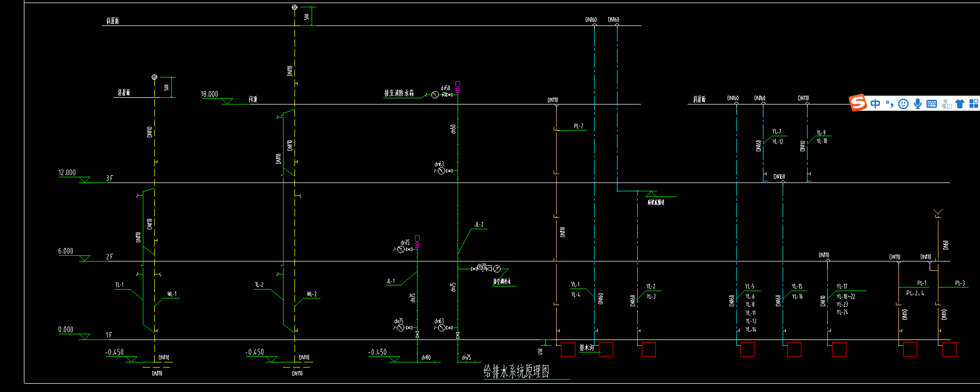The image size is (980, 392).
Task: Select dn63 water meter at 1F level
Action: coord(441,328)
